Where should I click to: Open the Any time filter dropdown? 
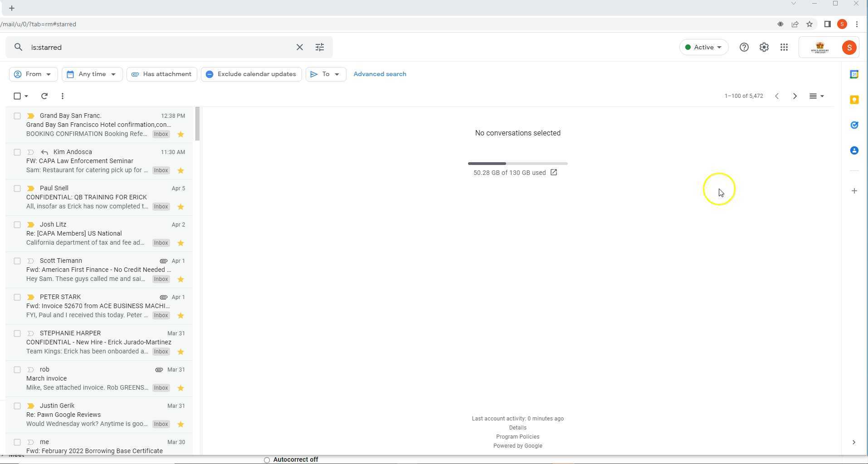point(92,74)
